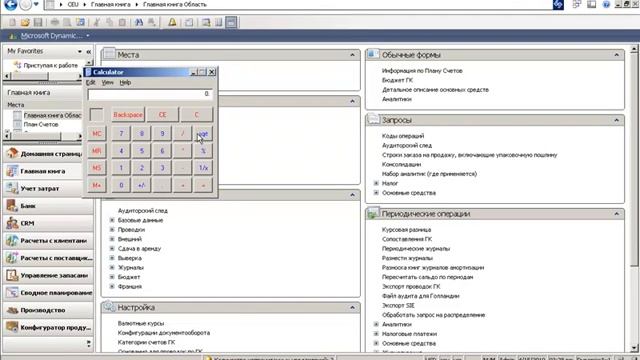Open Учет затрат module icon
The height and width of the screenshot is (360, 640).
[x=12, y=188]
